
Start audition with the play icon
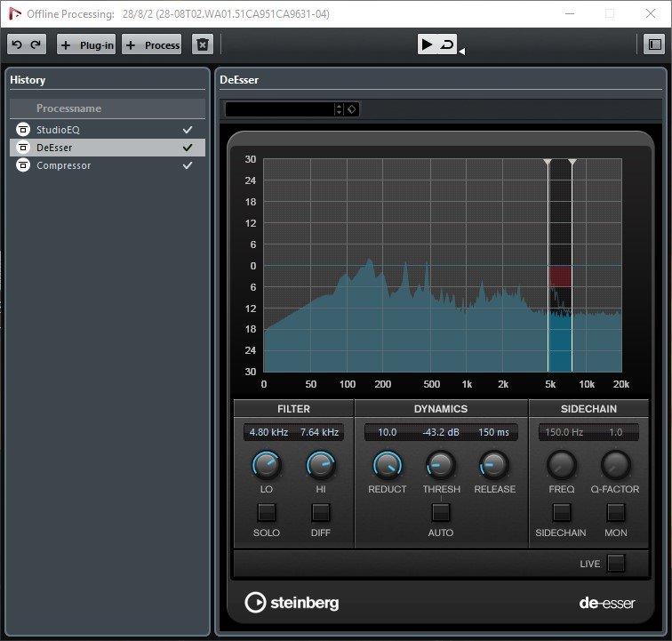[427, 44]
